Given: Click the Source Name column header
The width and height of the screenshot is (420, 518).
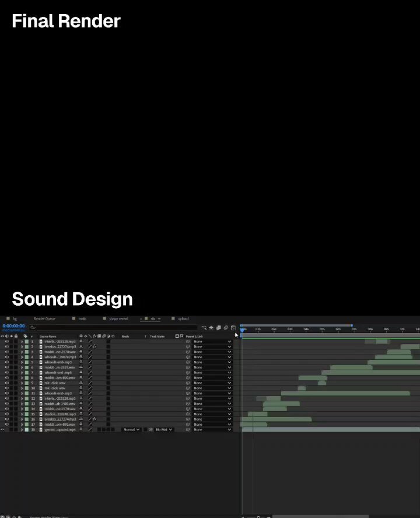Looking at the screenshot, I should point(48,337).
